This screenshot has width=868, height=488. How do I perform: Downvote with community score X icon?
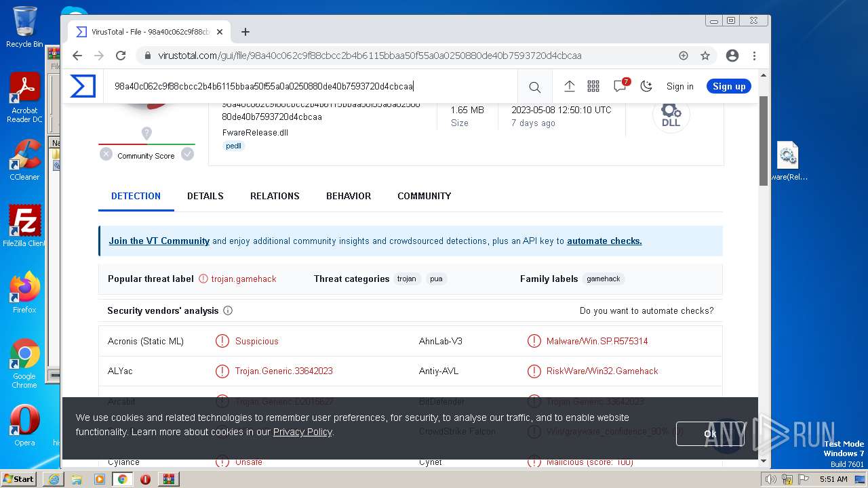(106, 154)
